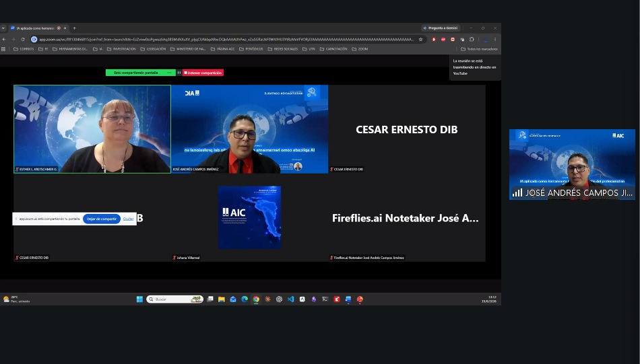
Task: Expand the tab search chevron
Action: click(3, 28)
